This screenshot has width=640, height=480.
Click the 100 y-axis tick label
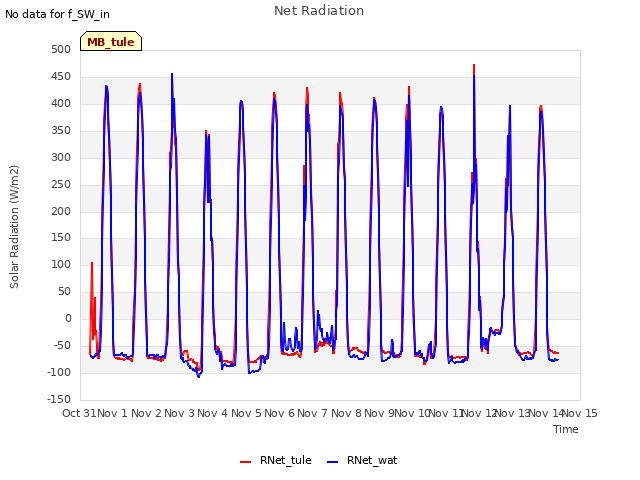(61, 264)
